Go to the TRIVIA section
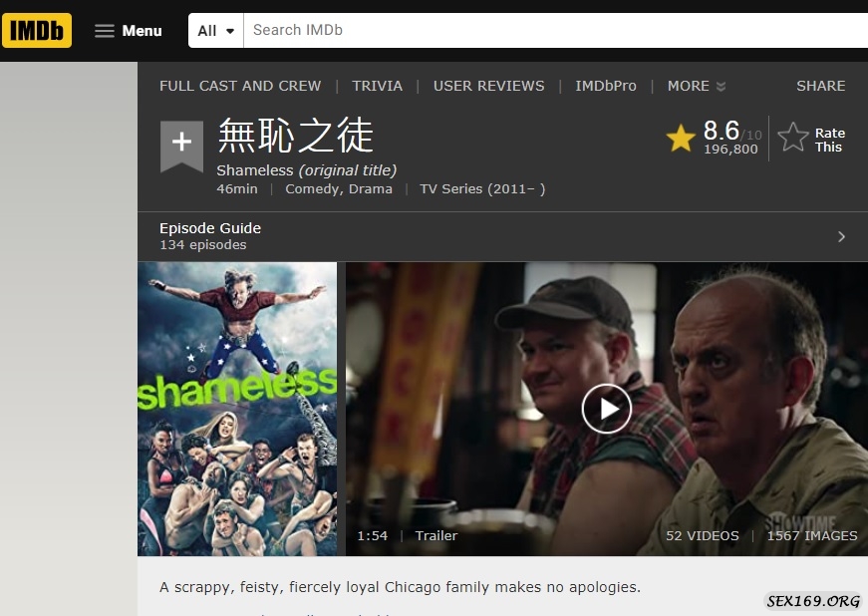The image size is (868, 616). (377, 86)
